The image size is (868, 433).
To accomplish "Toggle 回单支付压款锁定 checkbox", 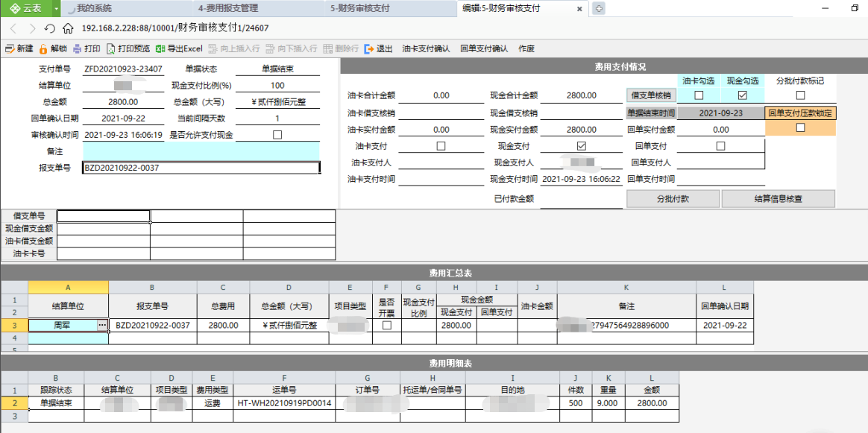I will pyautogui.click(x=800, y=127).
